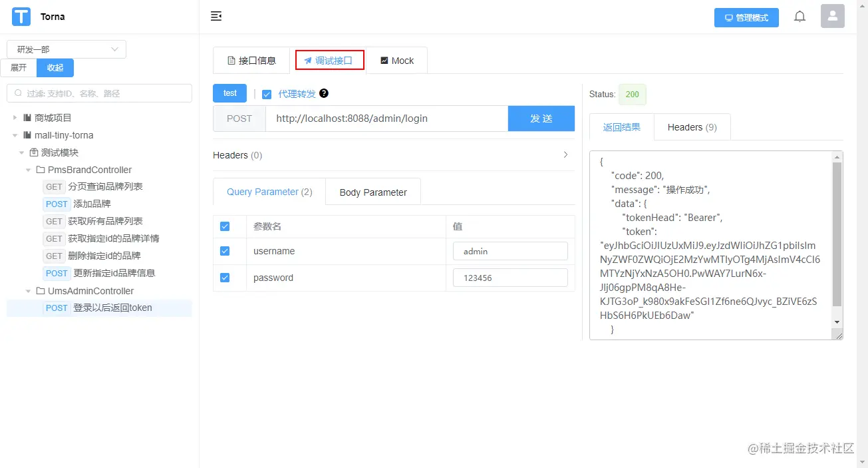Click the 展开 expand-all button
The height and width of the screenshot is (468, 868).
[x=19, y=68]
